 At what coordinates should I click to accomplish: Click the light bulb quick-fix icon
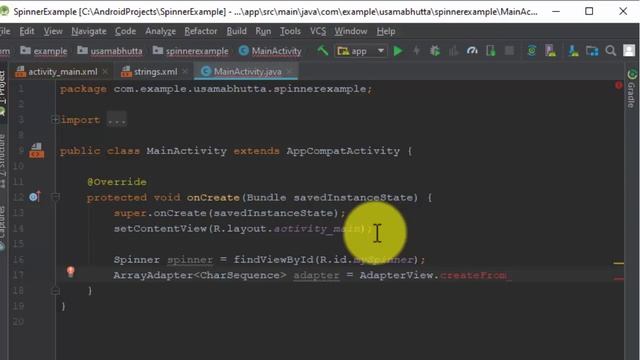click(x=71, y=271)
